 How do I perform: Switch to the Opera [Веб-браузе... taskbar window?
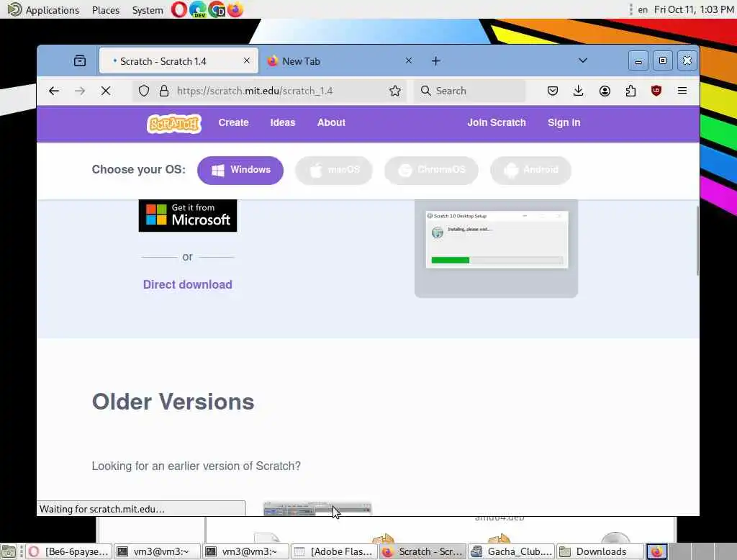click(68, 551)
